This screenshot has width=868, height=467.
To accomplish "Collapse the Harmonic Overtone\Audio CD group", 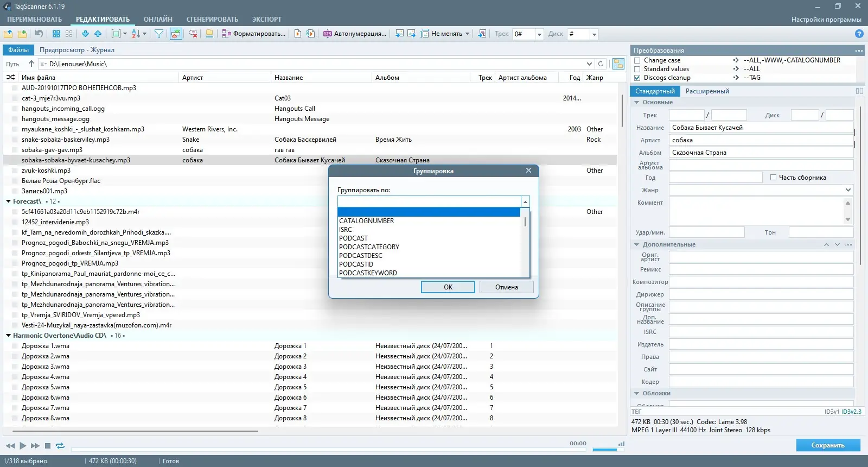I will pos(9,336).
